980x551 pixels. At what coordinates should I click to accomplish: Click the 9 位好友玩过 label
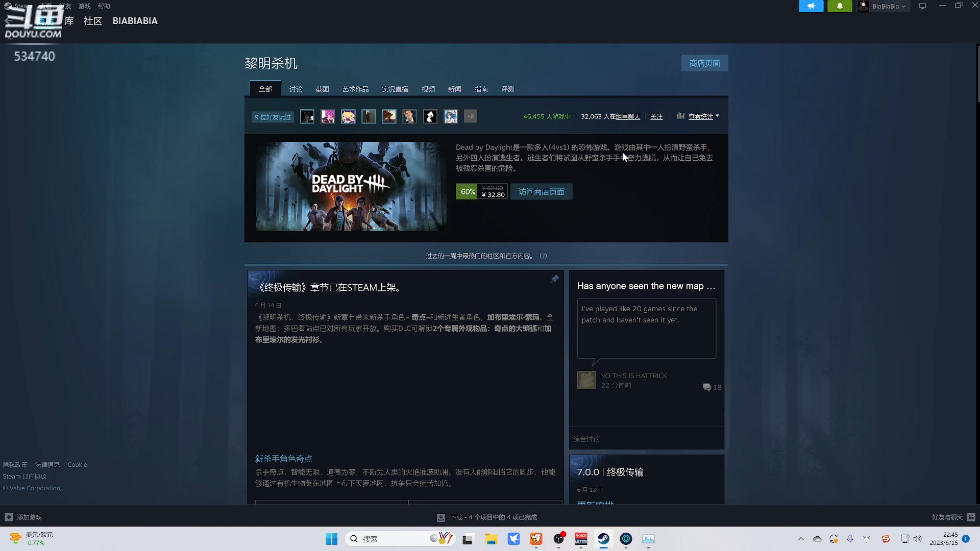(273, 117)
